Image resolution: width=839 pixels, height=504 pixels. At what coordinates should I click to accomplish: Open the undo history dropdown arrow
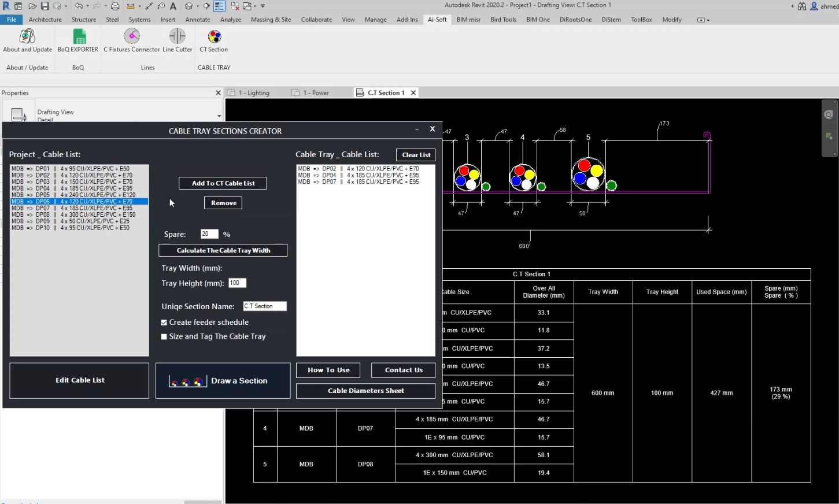pyautogui.click(x=88, y=6)
